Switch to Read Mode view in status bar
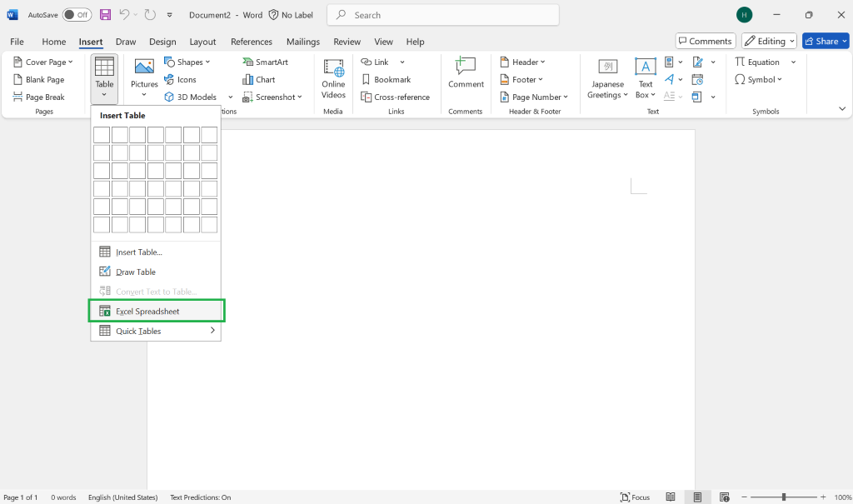 pyautogui.click(x=671, y=497)
